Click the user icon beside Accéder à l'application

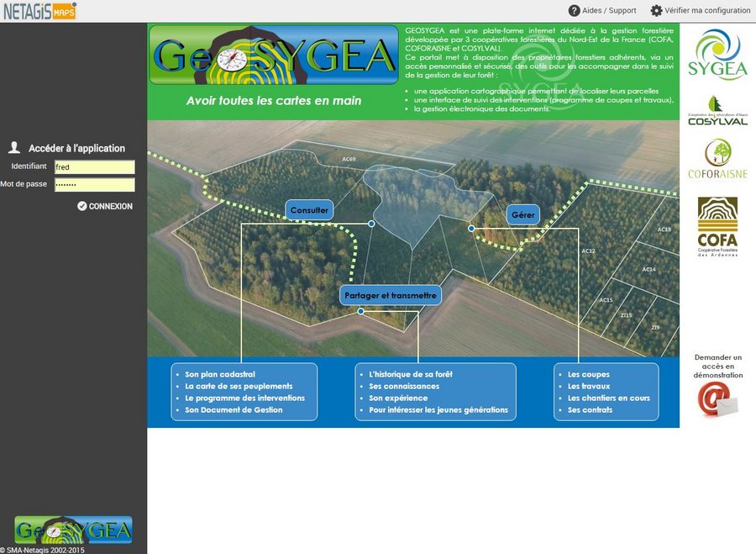point(13,148)
